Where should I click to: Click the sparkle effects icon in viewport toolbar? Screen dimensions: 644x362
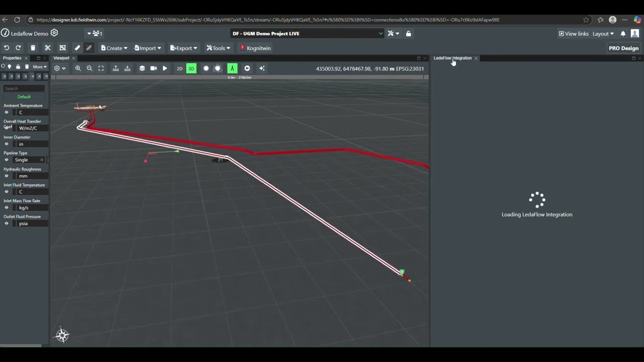click(x=262, y=68)
